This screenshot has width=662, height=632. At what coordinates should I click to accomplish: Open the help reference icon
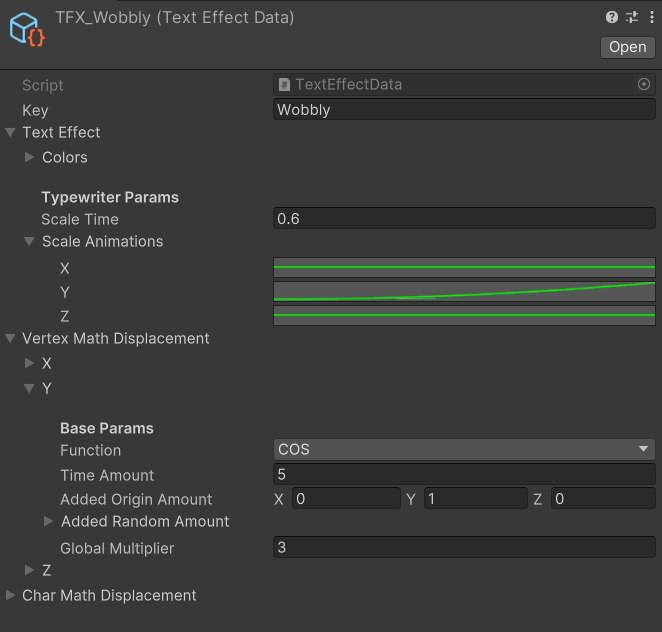[612, 17]
